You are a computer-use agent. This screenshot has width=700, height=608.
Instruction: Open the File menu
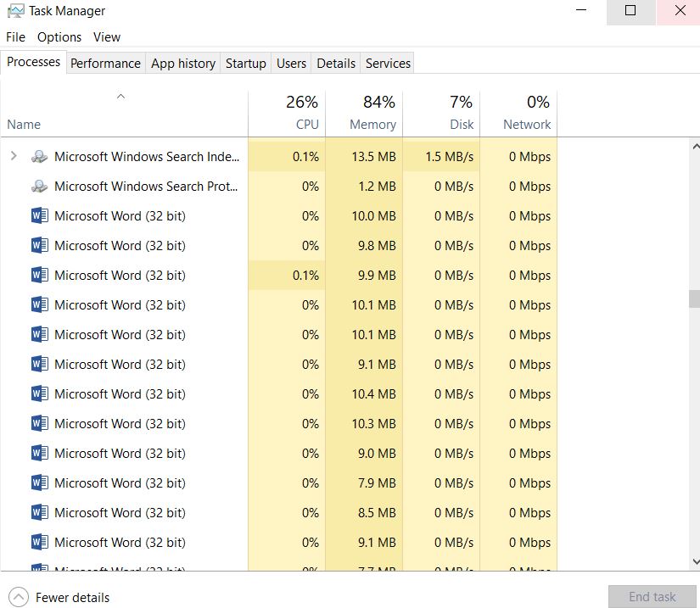pyautogui.click(x=15, y=37)
